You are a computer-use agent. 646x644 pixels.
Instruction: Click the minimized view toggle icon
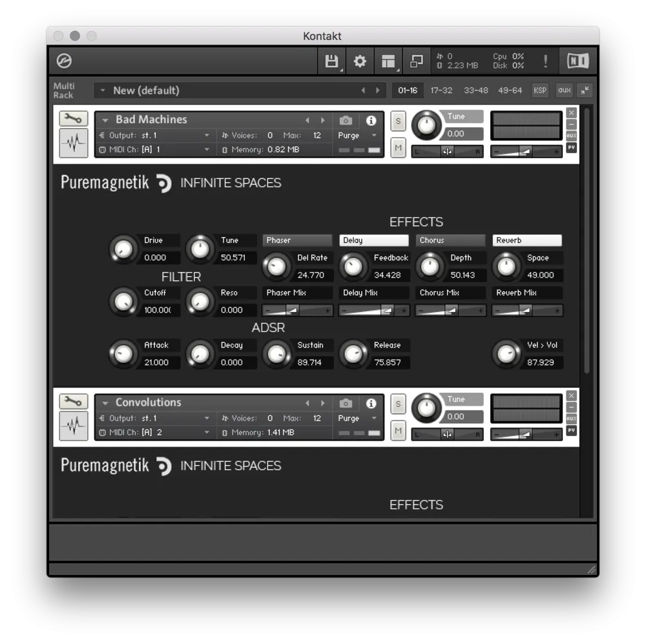(x=416, y=61)
